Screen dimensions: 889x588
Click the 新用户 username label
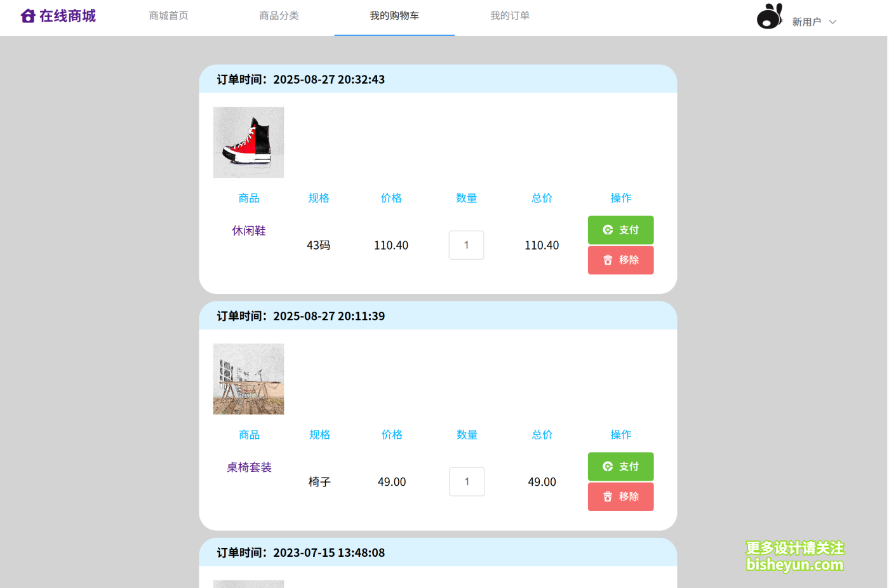point(806,22)
